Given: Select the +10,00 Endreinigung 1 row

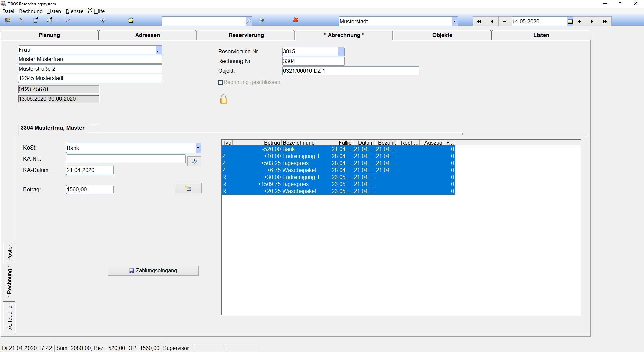Looking at the screenshot, I should [x=338, y=156].
